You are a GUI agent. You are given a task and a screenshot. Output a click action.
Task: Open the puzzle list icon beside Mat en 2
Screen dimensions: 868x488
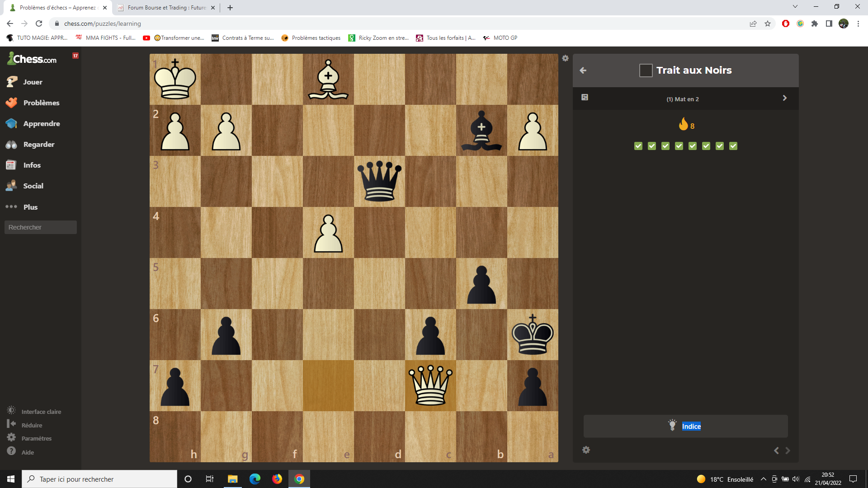point(585,98)
